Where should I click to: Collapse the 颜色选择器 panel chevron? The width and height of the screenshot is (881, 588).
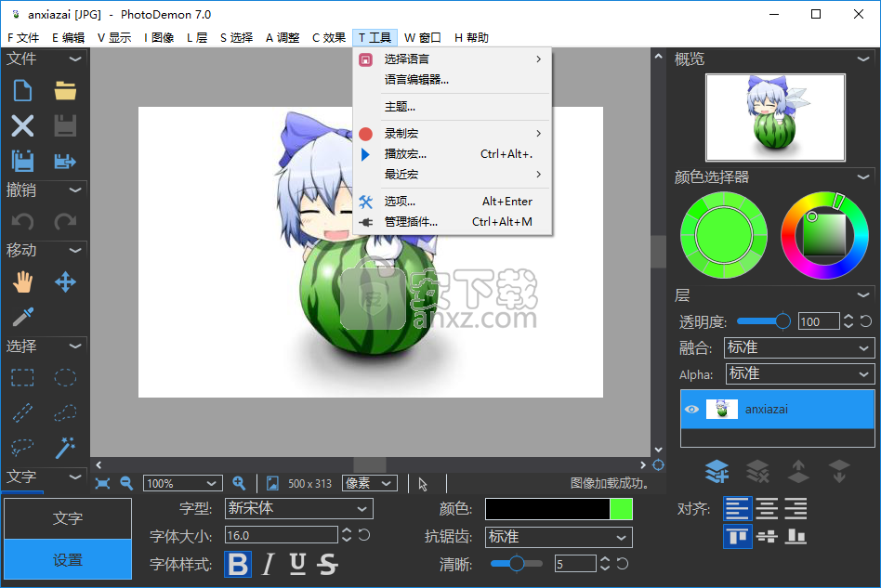tap(863, 176)
